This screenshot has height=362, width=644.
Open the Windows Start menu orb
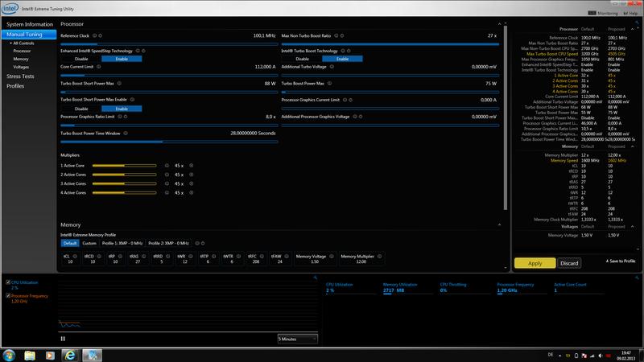point(9,355)
